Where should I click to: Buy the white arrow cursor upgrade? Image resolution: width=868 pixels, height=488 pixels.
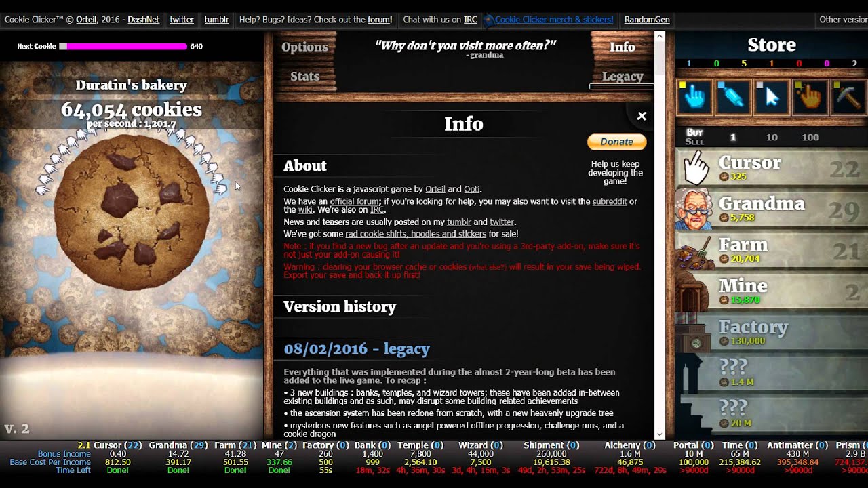[772, 98]
